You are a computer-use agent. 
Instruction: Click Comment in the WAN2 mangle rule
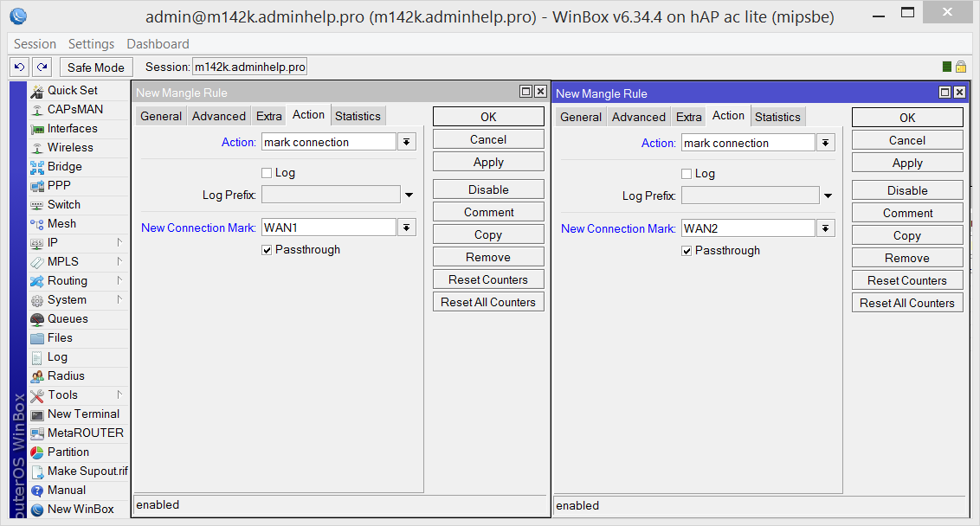point(907,213)
